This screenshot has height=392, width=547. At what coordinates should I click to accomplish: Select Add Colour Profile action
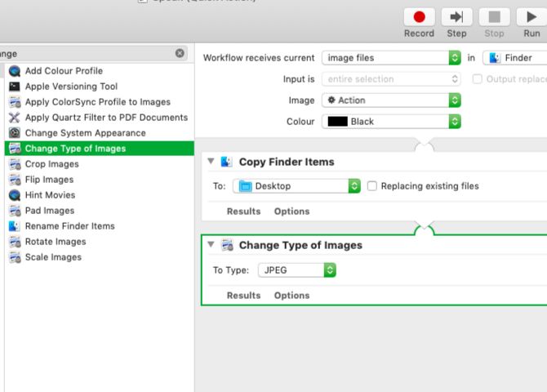tap(64, 71)
